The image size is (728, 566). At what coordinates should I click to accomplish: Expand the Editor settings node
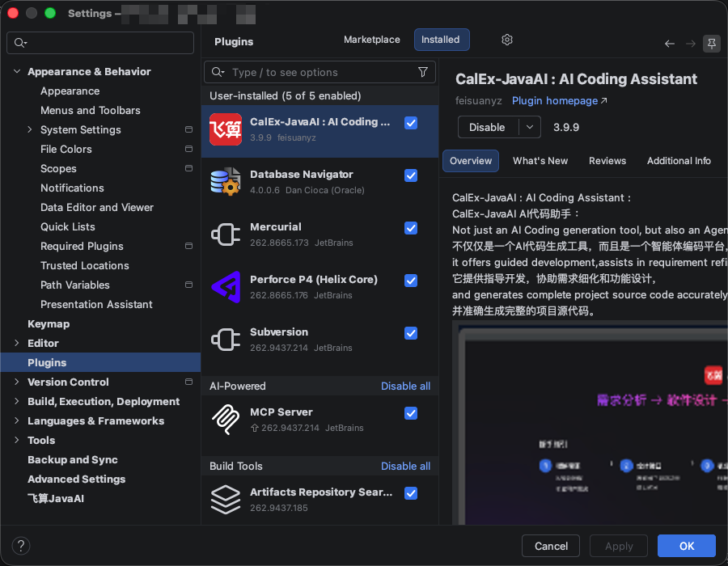pyautogui.click(x=17, y=343)
